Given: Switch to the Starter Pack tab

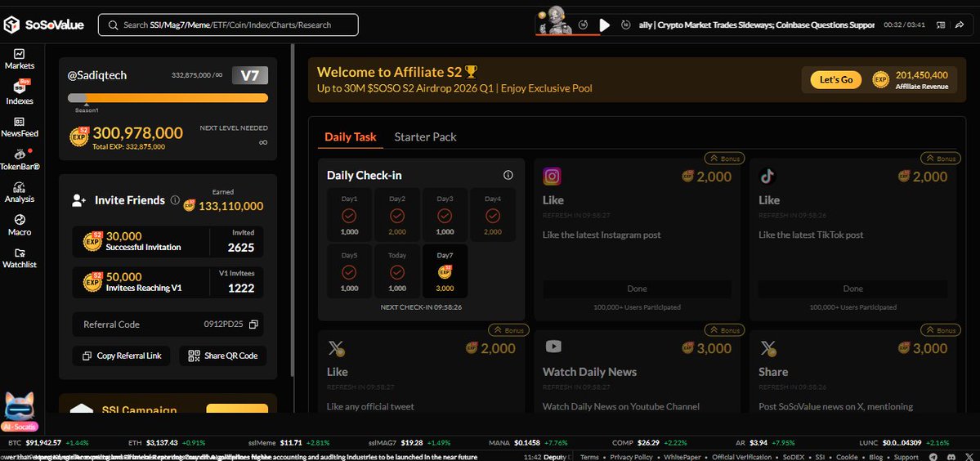Looking at the screenshot, I should 426,137.
